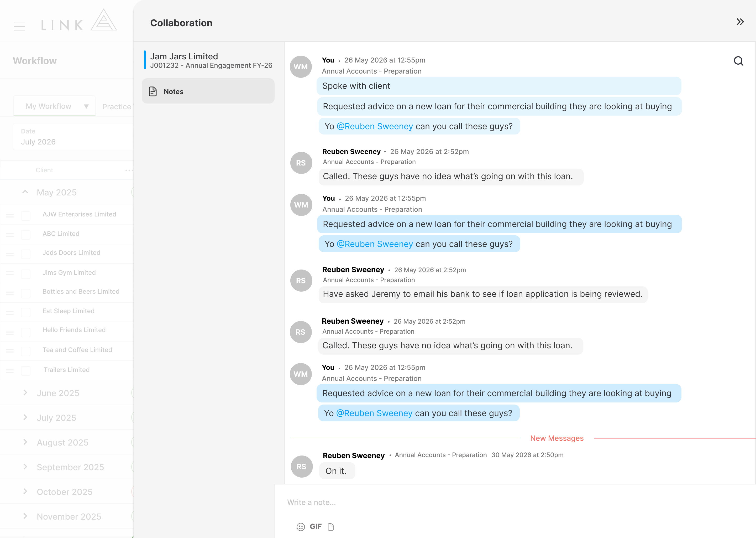Open Jeds Doors Limited client

tap(71, 253)
